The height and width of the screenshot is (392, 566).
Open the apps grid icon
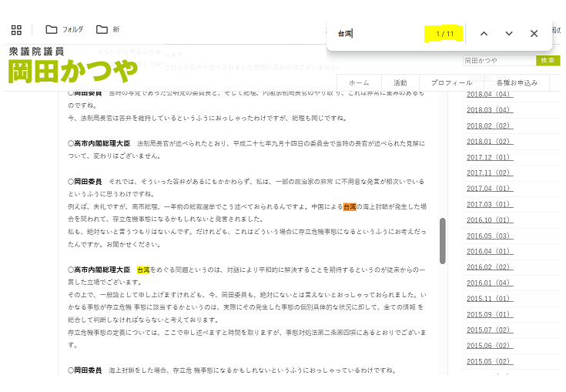[16, 30]
